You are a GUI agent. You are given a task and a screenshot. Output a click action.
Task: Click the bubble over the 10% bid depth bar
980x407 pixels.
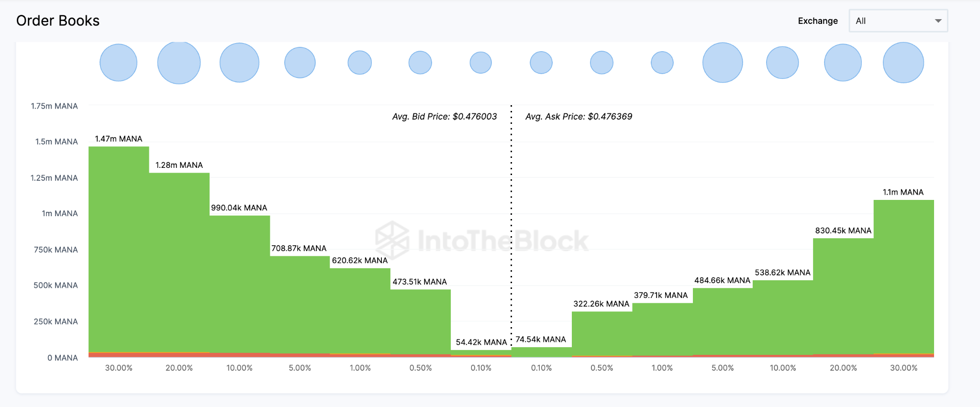coord(239,62)
